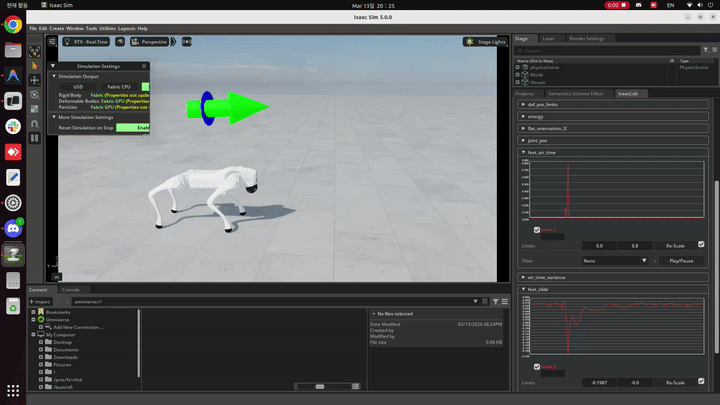Select the USD output button
The height and width of the screenshot is (405, 720).
78,87
